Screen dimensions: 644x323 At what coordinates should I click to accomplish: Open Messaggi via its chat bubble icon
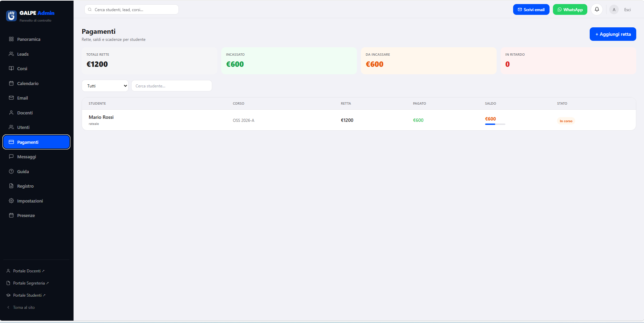pyautogui.click(x=11, y=157)
